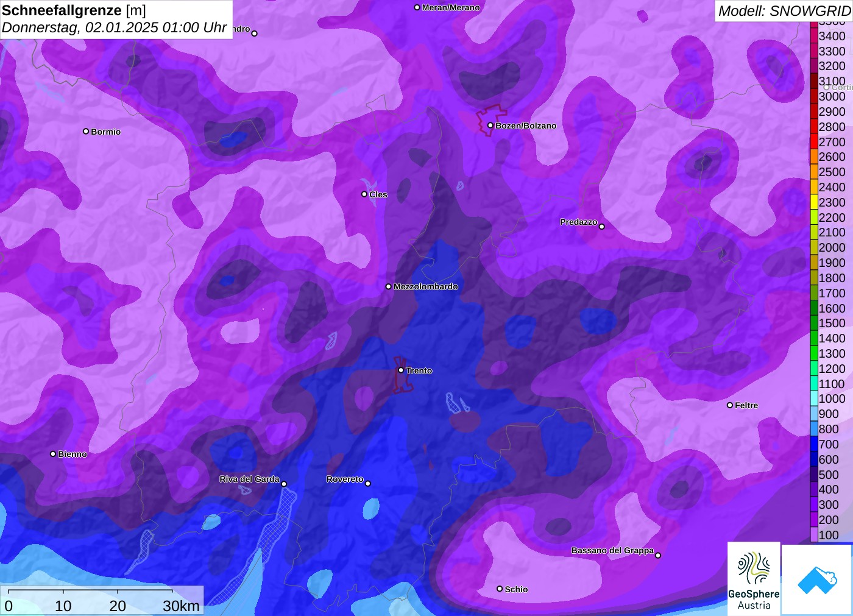Pick the 700 m legend color swatch
Image resolution: width=853 pixels, height=616 pixels.
814,444
